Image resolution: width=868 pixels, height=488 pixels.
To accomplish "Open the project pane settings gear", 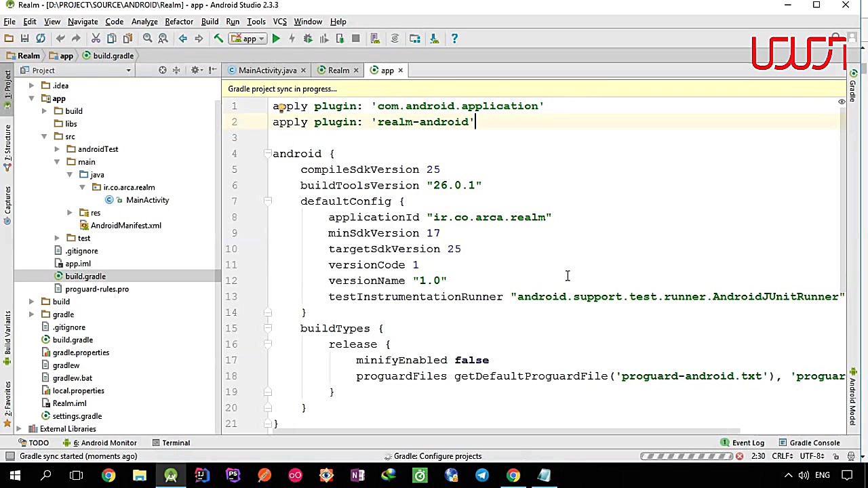I will [x=195, y=70].
